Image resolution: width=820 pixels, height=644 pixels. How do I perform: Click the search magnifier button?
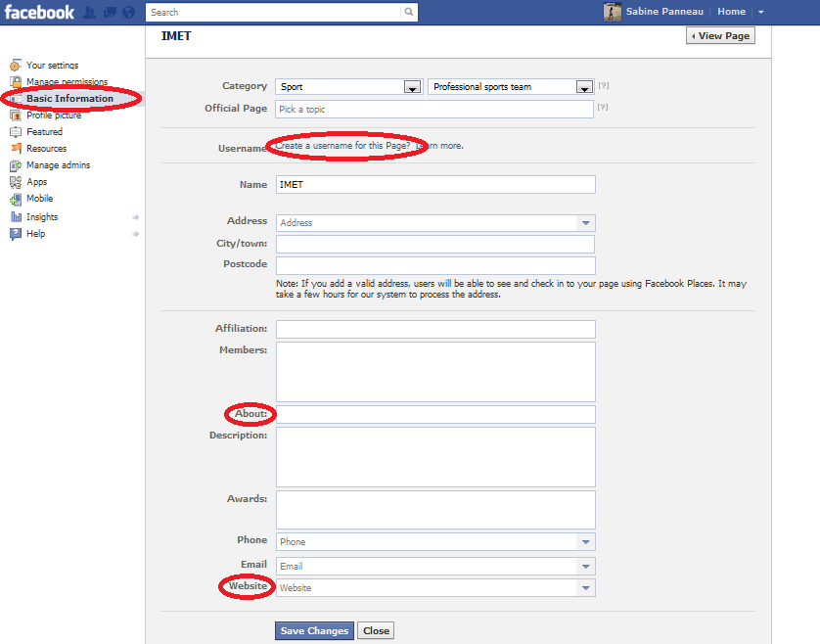(x=409, y=12)
